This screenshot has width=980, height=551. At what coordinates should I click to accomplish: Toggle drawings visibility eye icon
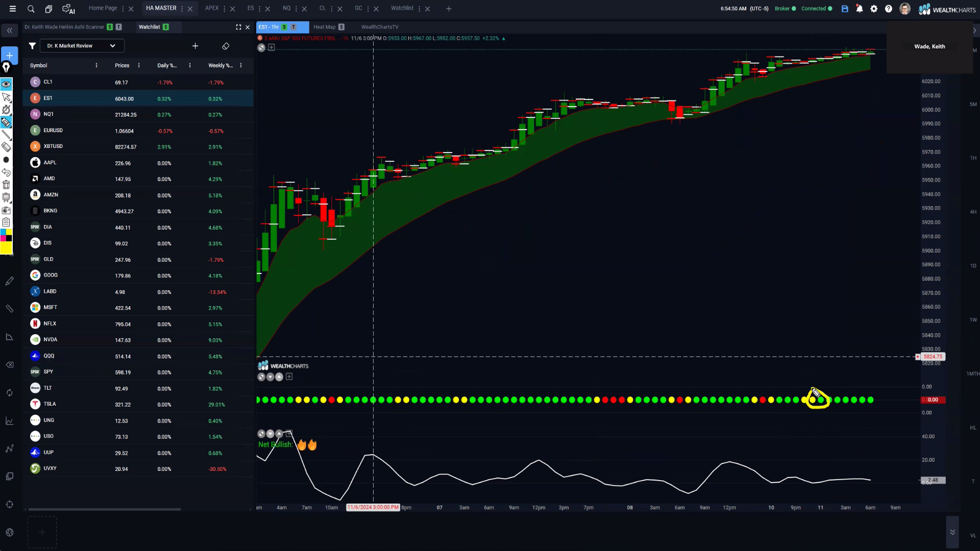point(6,84)
